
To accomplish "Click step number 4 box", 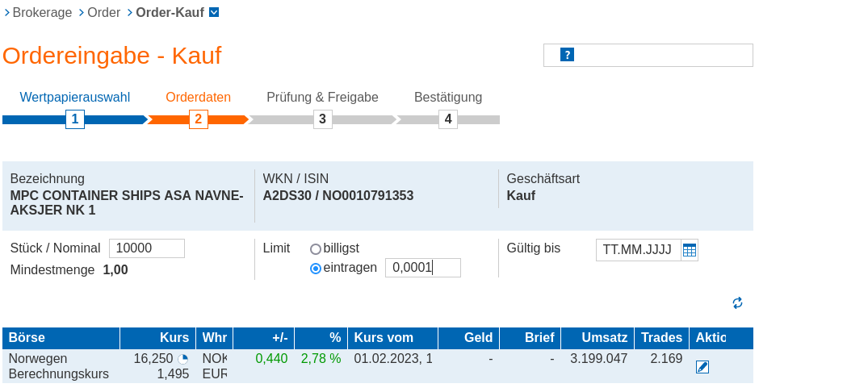I will click(448, 119).
